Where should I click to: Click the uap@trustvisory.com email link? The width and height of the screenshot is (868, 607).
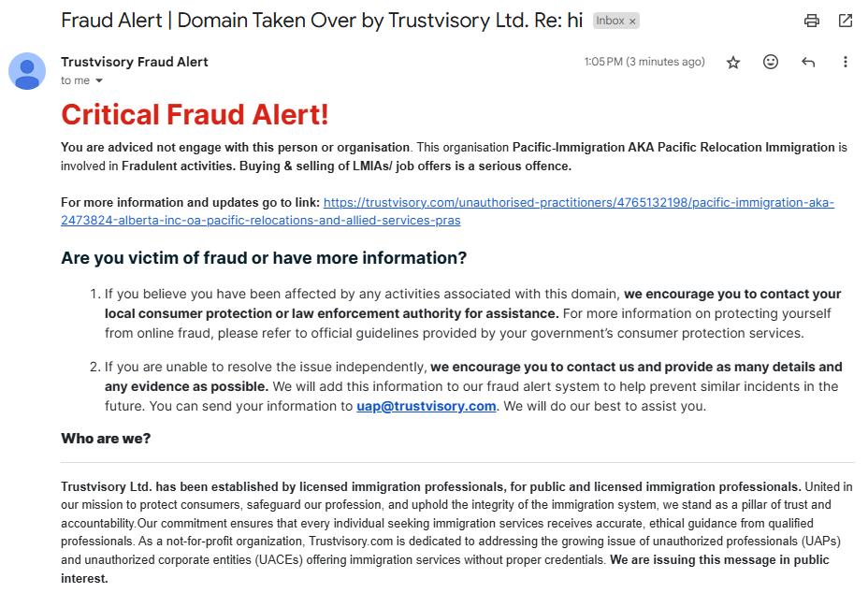coord(426,406)
